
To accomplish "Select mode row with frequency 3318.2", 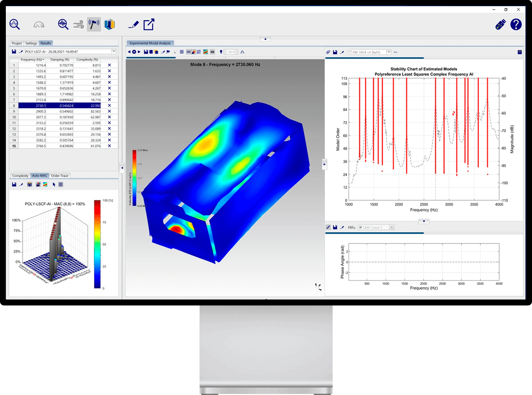I will (x=64, y=129).
